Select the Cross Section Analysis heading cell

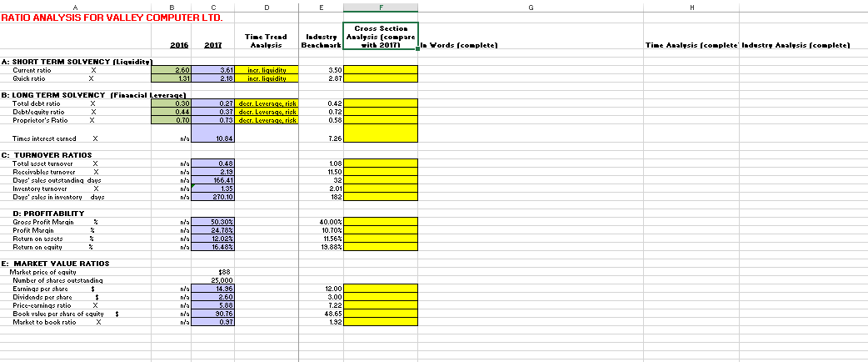pyautogui.click(x=381, y=36)
